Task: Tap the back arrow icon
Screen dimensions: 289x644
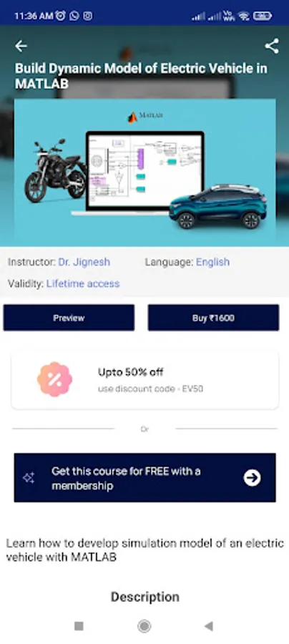Action: (x=21, y=46)
